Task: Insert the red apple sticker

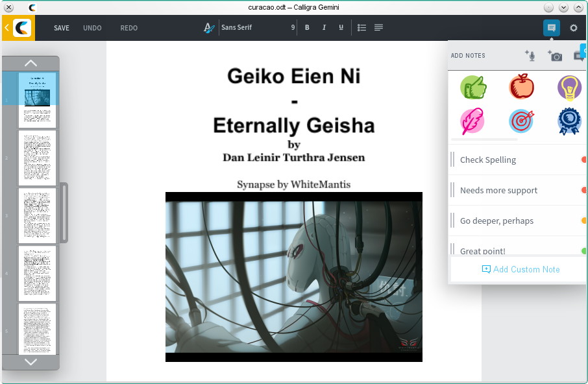Action: click(x=521, y=86)
